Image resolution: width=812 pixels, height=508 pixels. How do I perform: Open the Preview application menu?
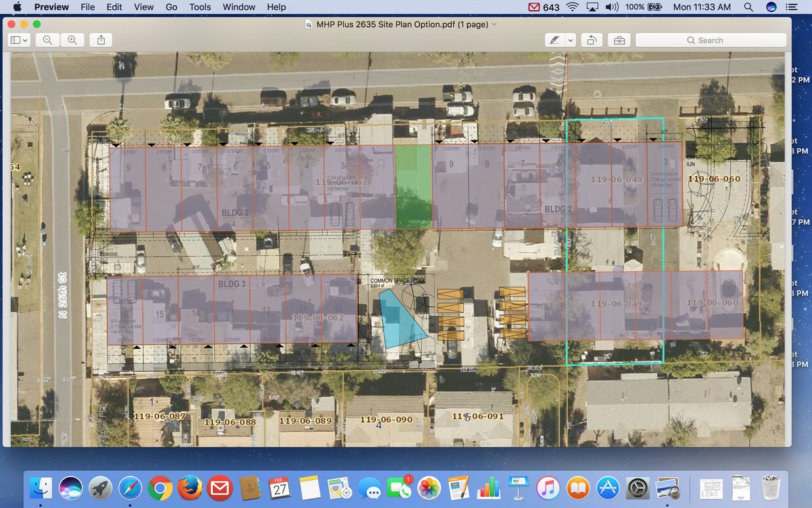[51, 7]
